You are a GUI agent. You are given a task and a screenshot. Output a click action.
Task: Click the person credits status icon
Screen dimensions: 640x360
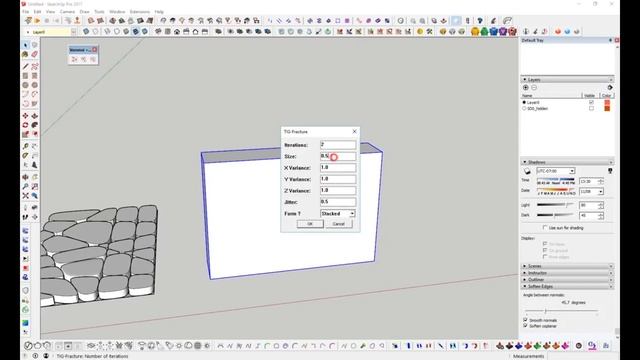point(46,356)
